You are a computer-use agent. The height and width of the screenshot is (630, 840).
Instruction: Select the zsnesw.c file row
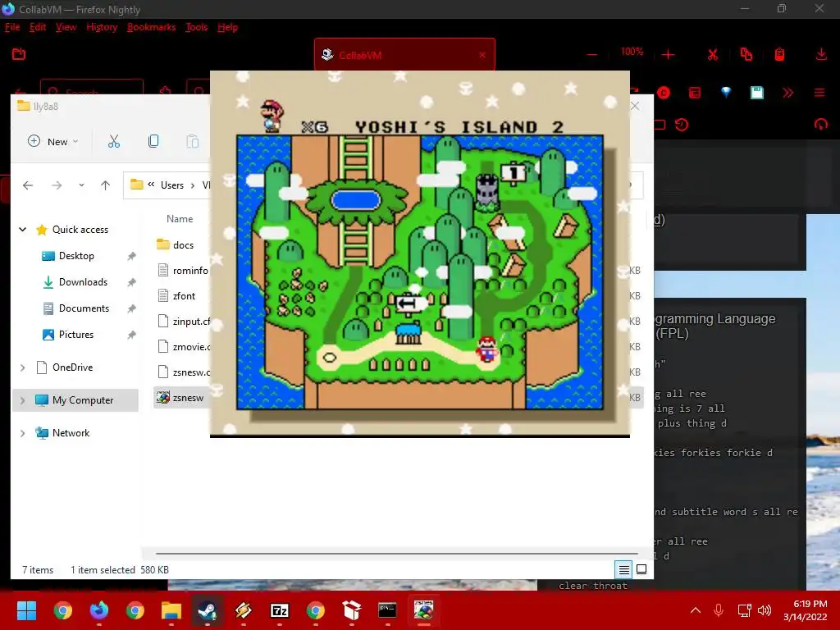[182, 372]
